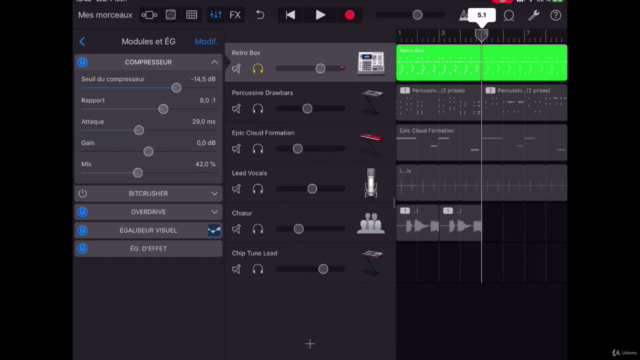Adjust the compressor Mix slider
Screen dimensions: 640x360
coord(138,173)
